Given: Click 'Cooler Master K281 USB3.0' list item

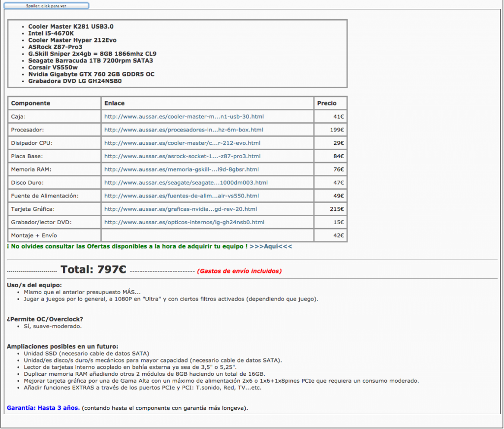Looking at the screenshot, I should tap(71, 27).
